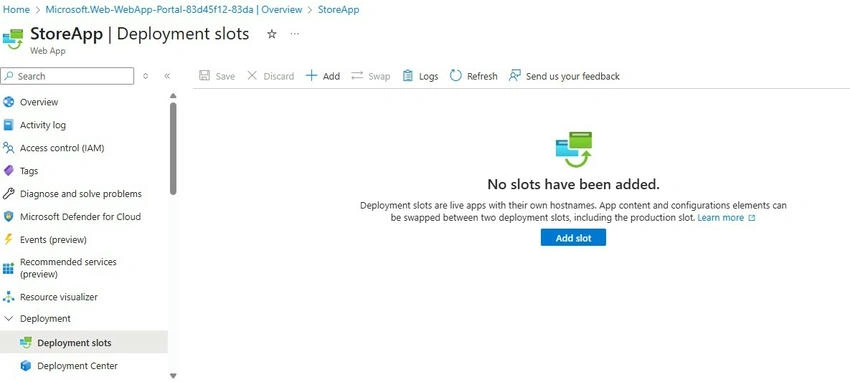The height and width of the screenshot is (382, 850).
Task: Click the 'StoreApp | Deployment slots' title
Action: click(139, 34)
